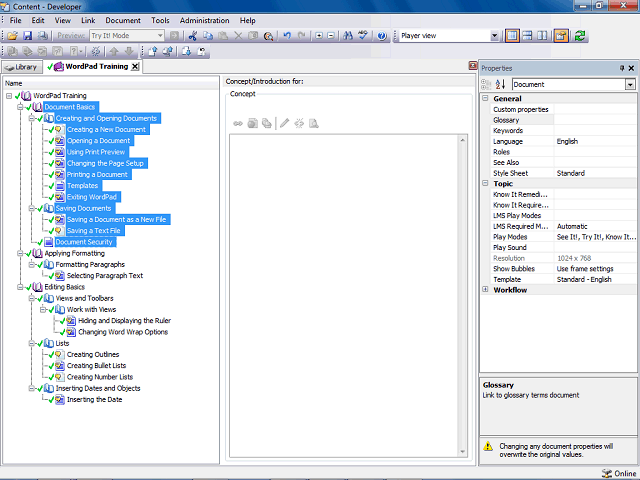The height and width of the screenshot is (480, 640).
Task: Collapse the WordPad Training root node
Action: point(9,96)
